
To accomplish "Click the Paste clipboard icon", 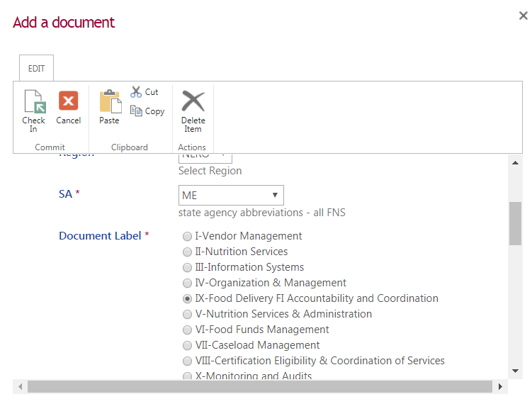I will pyautogui.click(x=110, y=103).
